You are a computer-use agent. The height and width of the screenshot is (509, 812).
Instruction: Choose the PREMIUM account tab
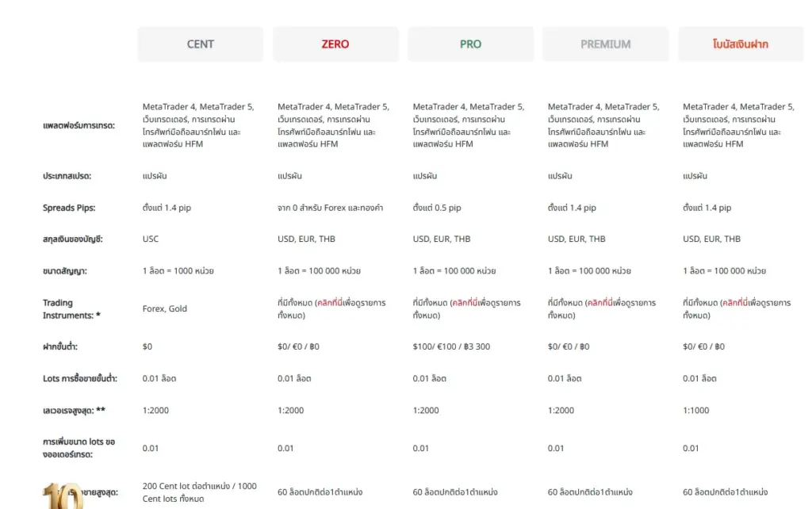tap(605, 44)
